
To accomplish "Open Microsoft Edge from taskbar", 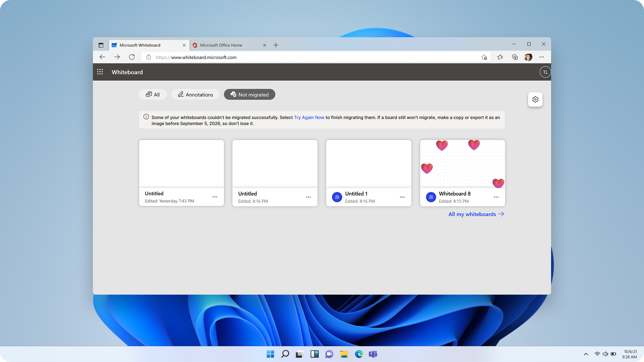I will pyautogui.click(x=359, y=354).
